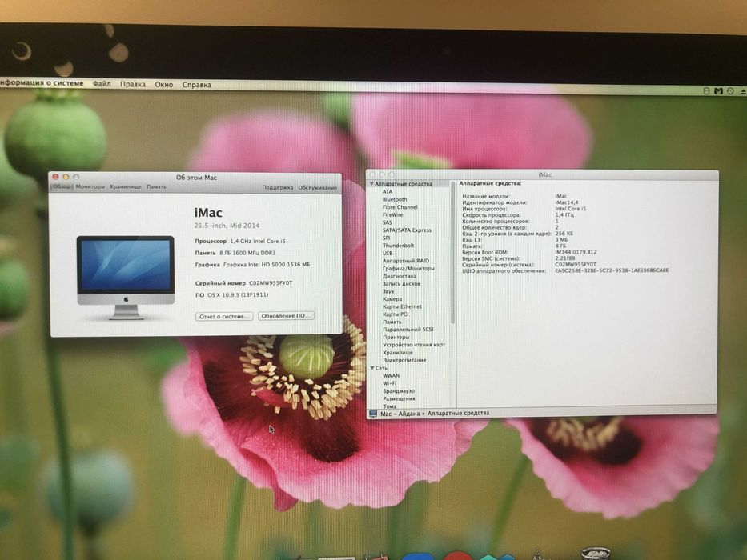Click Аппаратные средства in the path bar
The image size is (747, 560).
point(458,414)
